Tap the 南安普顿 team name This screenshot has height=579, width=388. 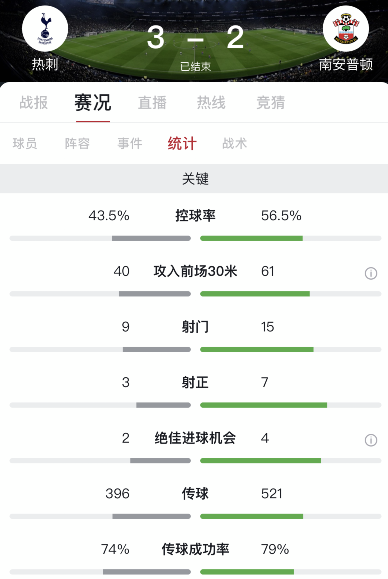coord(346,64)
